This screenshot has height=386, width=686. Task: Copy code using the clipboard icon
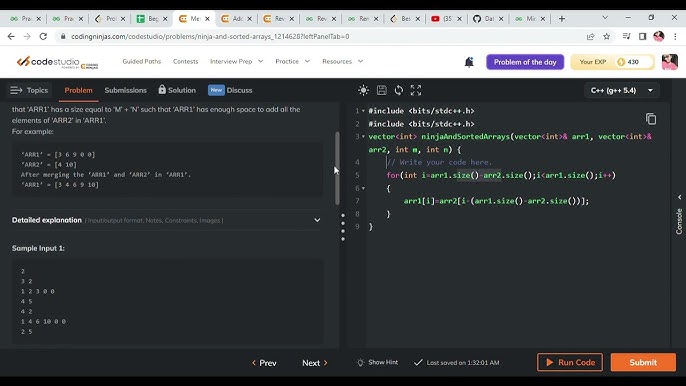(651, 119)
